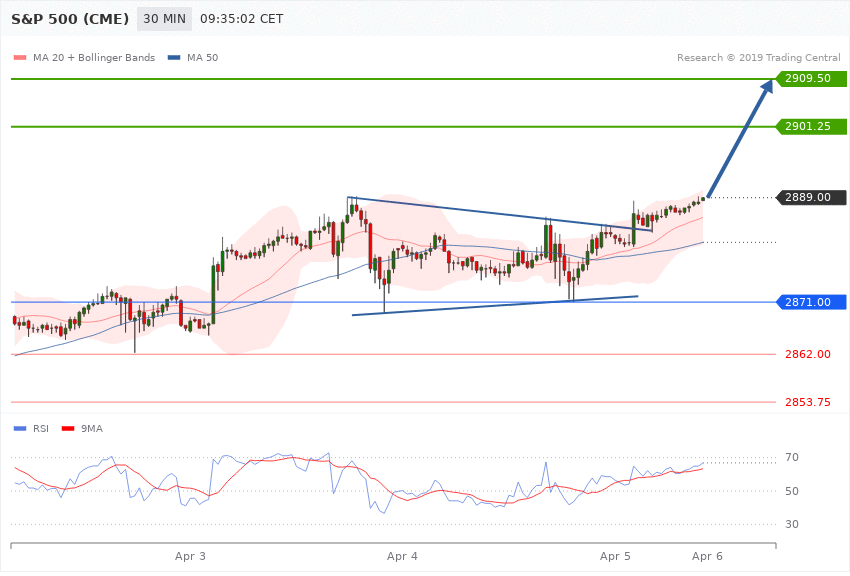Click the MA 20 + Bollinger Bands legend swatch

(x=20, y=57)
